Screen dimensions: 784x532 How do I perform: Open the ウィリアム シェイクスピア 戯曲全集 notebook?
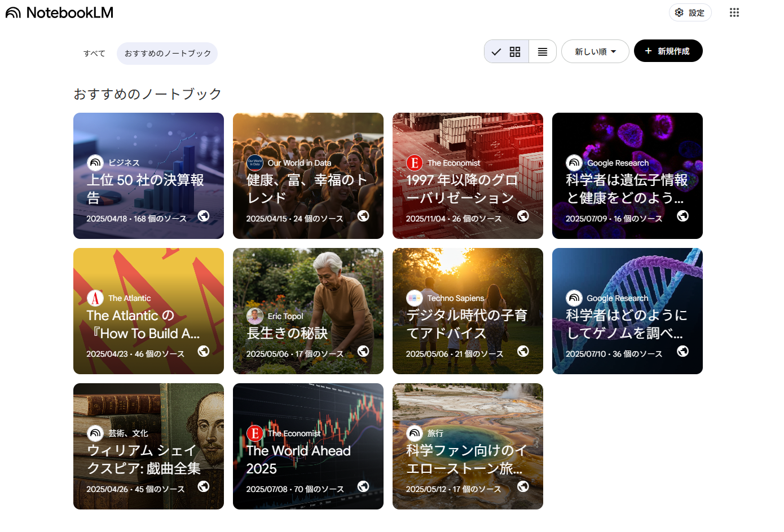pyautogui.click(x=148, y=446)
